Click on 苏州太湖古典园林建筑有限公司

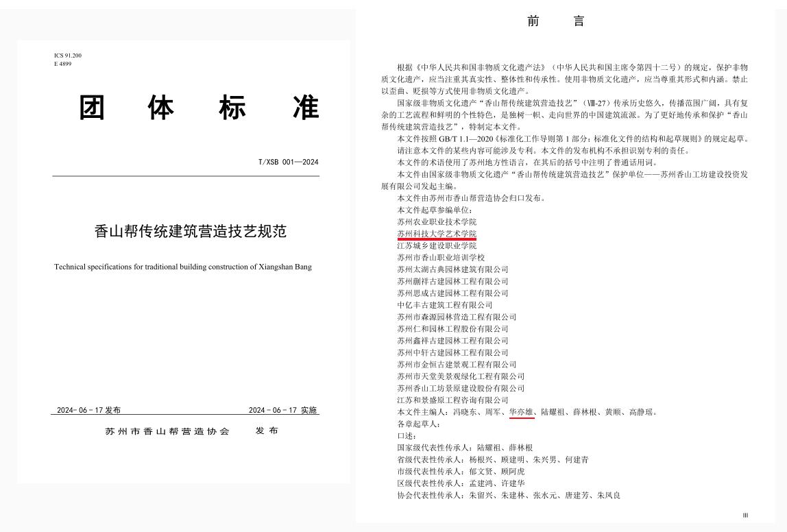pos(452,269)
